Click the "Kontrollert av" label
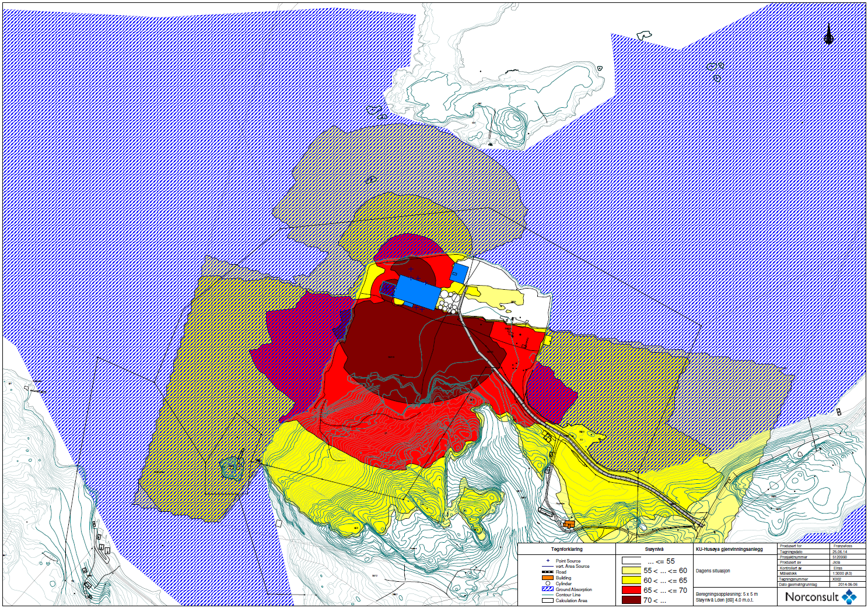The height and width of the screenshot is (608, 868). [790, 568]
